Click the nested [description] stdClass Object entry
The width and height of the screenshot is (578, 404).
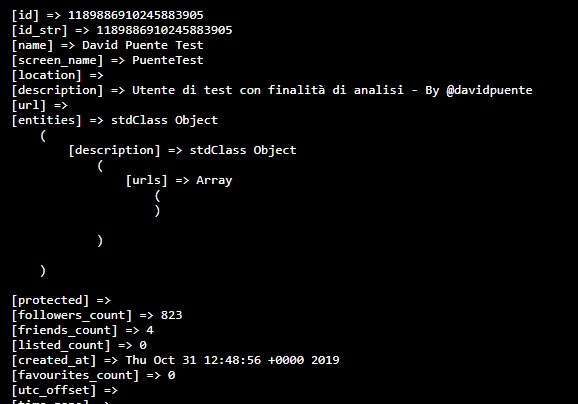[182, 150]
